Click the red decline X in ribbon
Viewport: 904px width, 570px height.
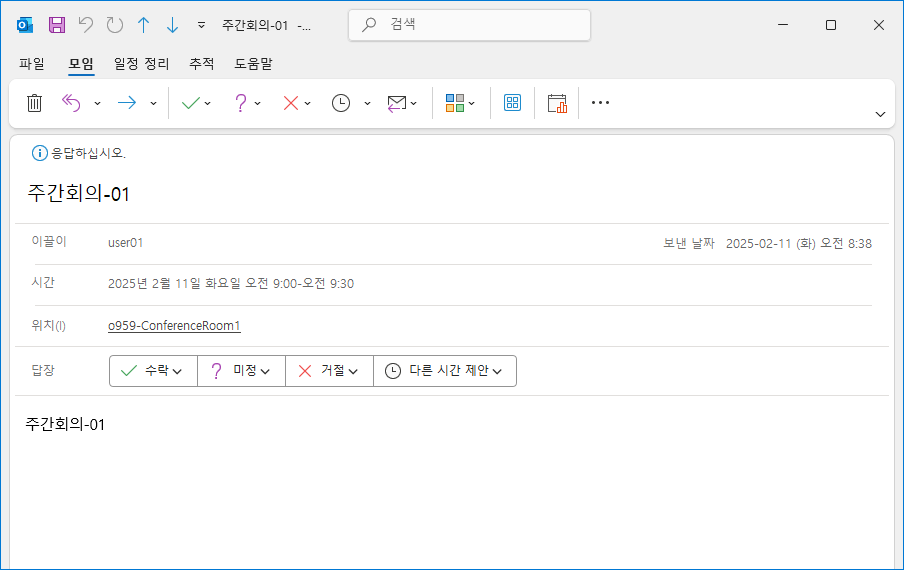click(291, 103)
